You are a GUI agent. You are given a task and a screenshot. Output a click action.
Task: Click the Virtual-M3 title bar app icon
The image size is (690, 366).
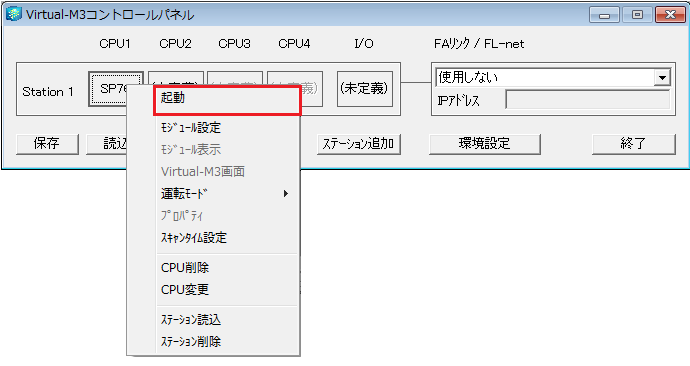tap(13, 14)
